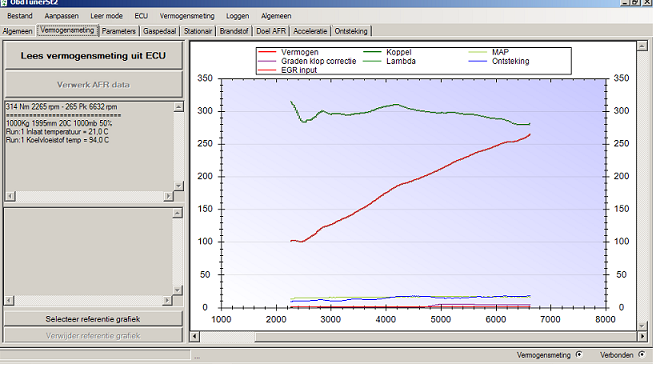Image resolution: width=656 pixels, height=384 pixels.
Task: Click the Vermogensmeting status radio indicator
Action: tap(579, 355)
